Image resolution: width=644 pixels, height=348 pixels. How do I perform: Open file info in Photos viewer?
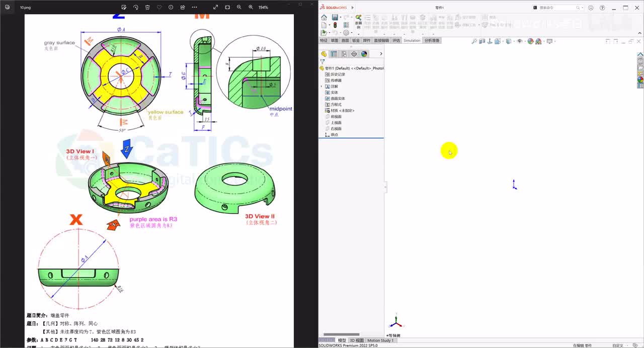tap(171, 8)
